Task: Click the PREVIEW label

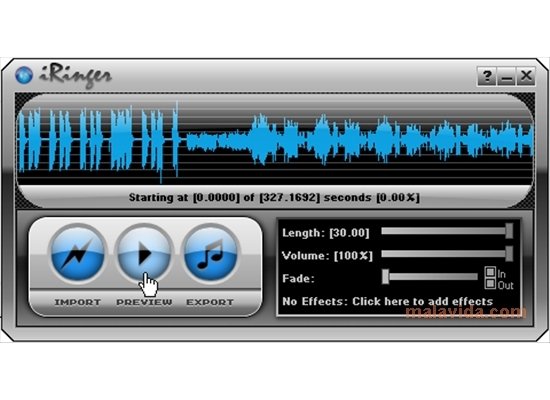Action: [x=144, y=302]
